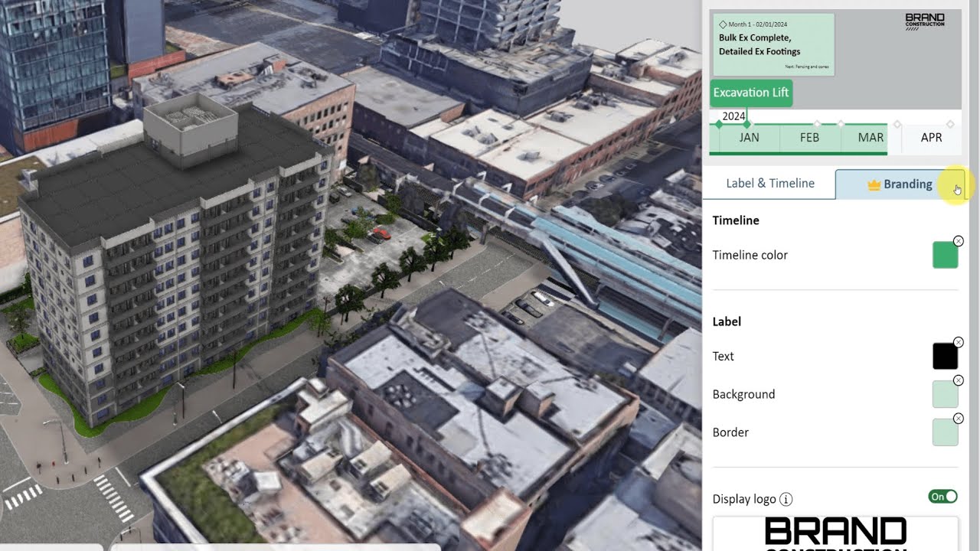Click the JAN month on the timeline
The image size is (980, 551).
pos(749,138)
